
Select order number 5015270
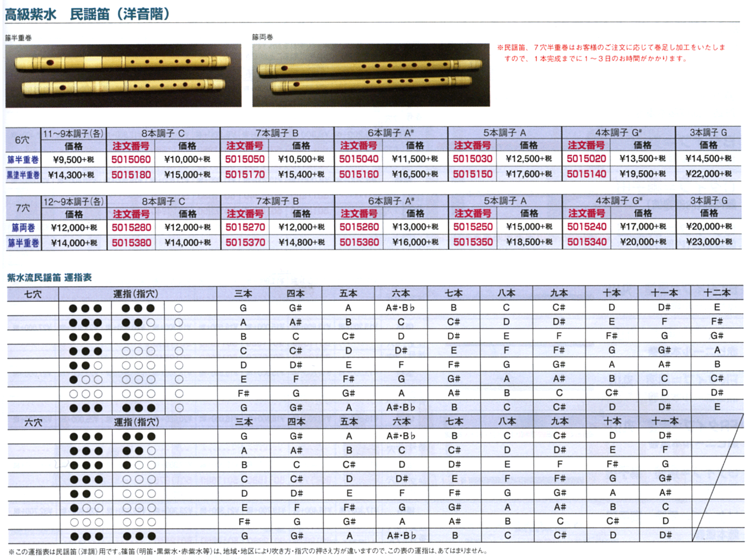[x=246, y=227]
